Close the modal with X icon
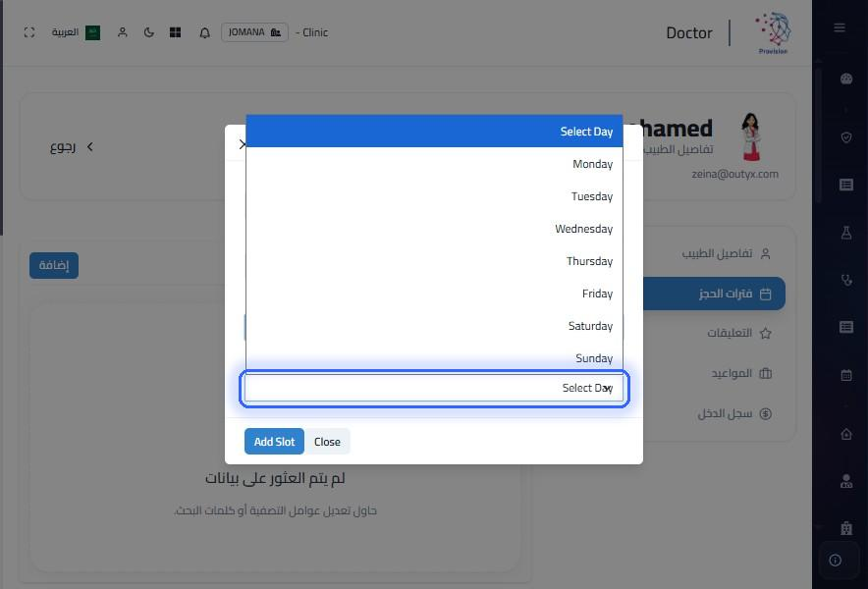Viewport: 868px width, 589px height. click(242, 144)
